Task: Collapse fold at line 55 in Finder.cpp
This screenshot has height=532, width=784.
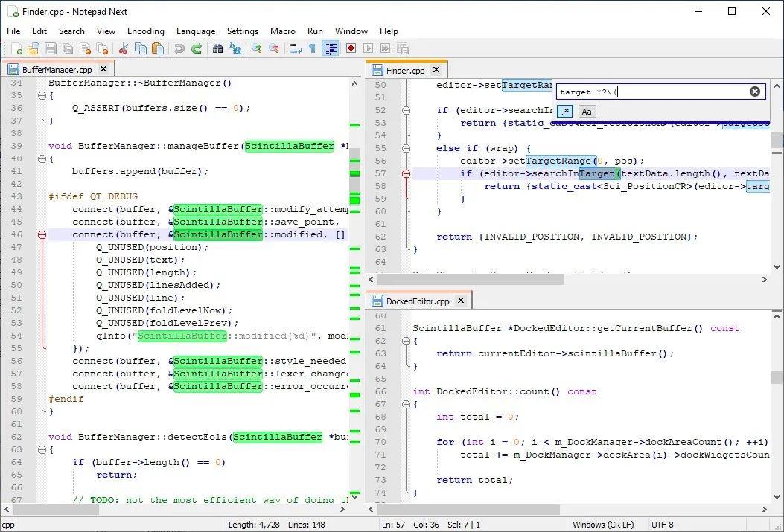Action: 407,148
